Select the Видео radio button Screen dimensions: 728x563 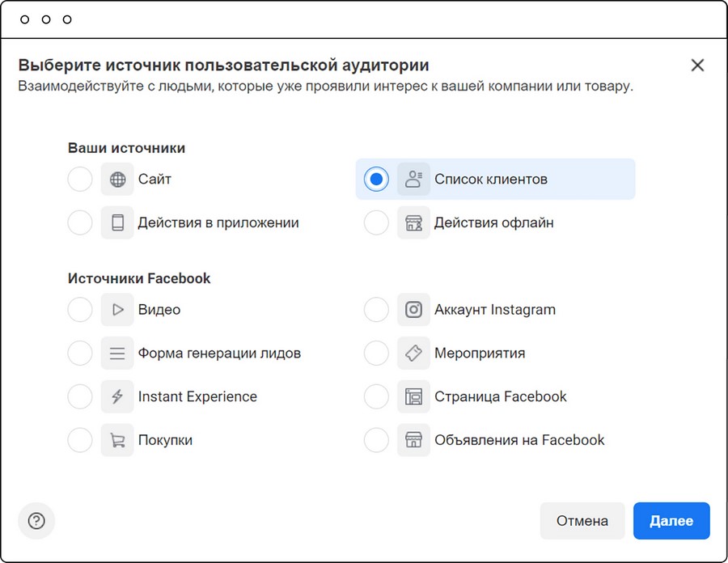point(80,310)
